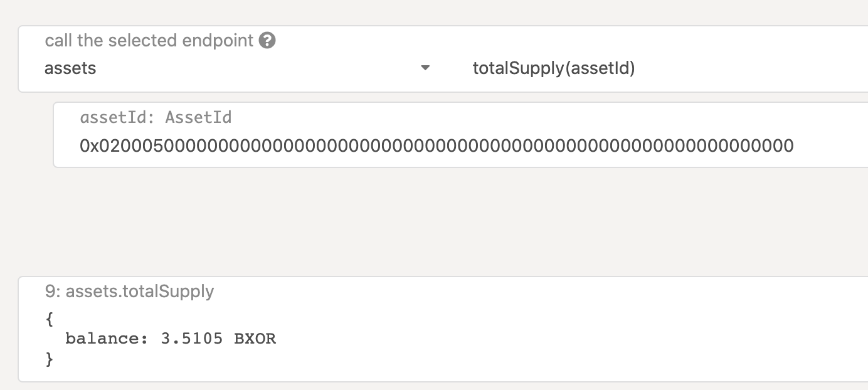Click the 'AssetId' type name text
Viewport: 868px width, 390px height.
199,117
